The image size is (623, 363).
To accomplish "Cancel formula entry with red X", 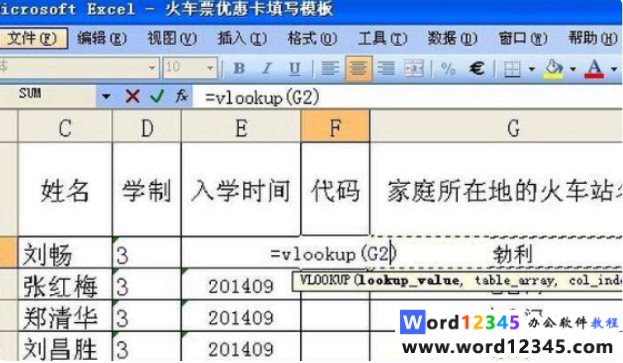I will coord(132,96).
